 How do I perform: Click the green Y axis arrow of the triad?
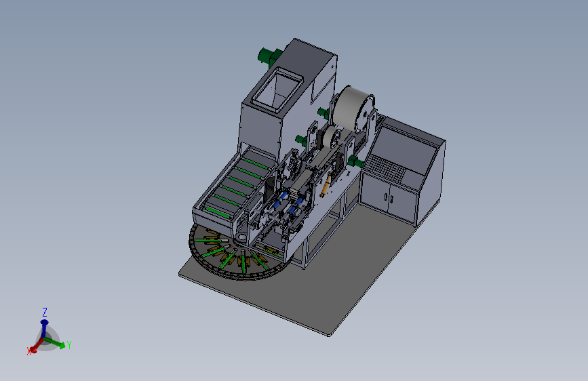(56, 343)
